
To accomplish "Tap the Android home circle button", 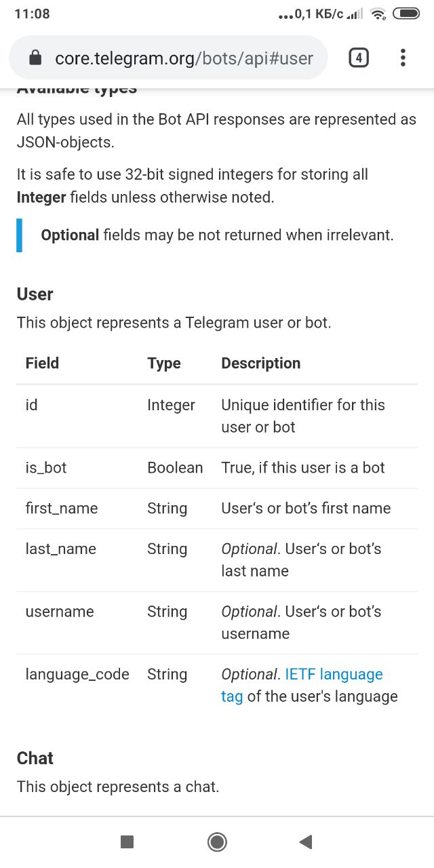I will click(x=217, y=842).
